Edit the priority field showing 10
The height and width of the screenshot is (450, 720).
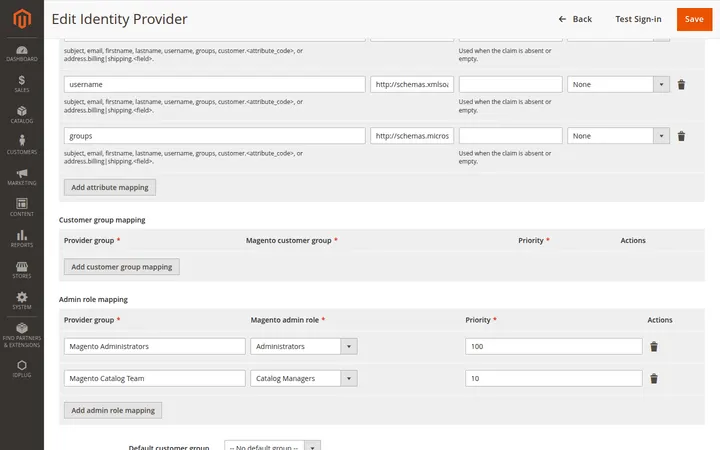click(x=554, y=378)
